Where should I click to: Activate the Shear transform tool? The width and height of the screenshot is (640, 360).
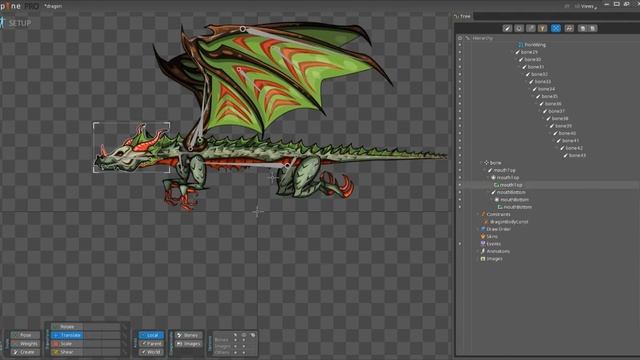(x=67, y=352)
